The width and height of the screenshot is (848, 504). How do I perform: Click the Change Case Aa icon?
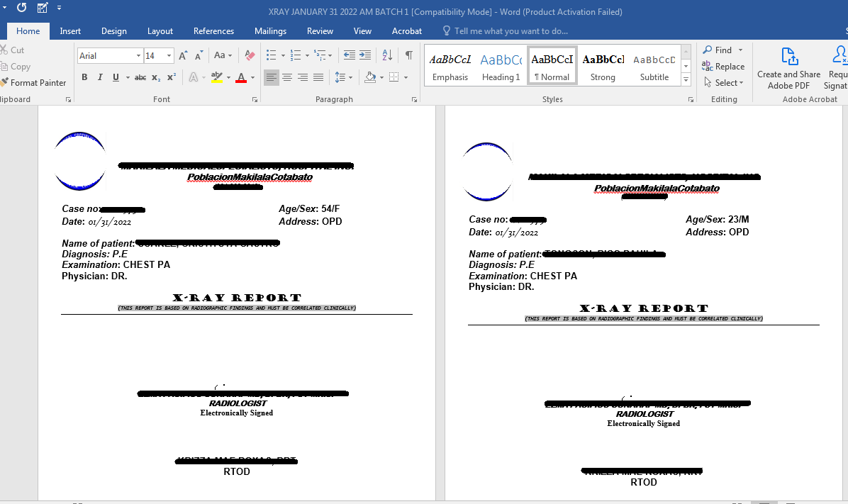pos(220,55)
